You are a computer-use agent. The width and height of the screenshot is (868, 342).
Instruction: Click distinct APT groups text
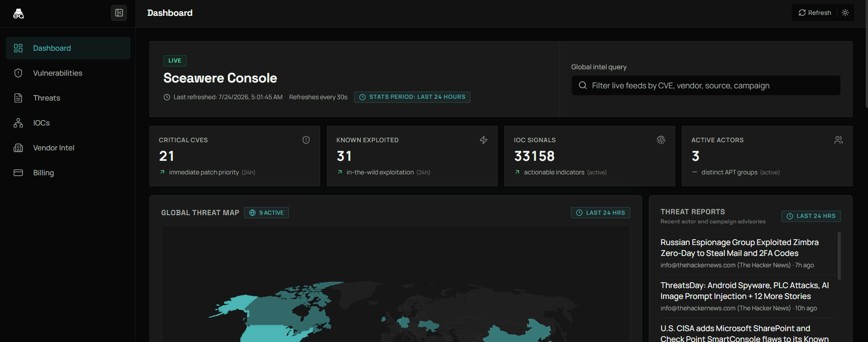pyautogui.click(x=729, y=172)
